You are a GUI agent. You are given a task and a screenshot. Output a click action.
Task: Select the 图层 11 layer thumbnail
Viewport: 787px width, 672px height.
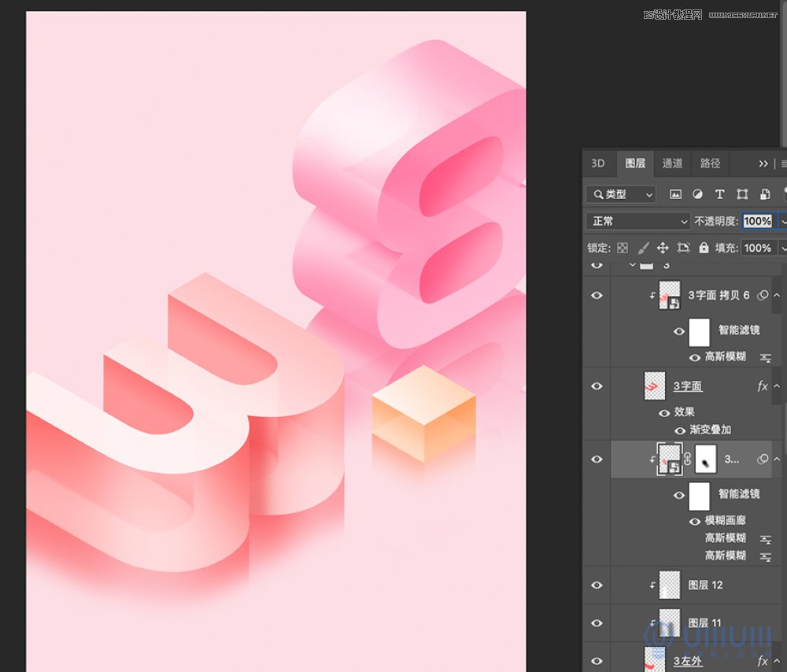tap(669, 622)
